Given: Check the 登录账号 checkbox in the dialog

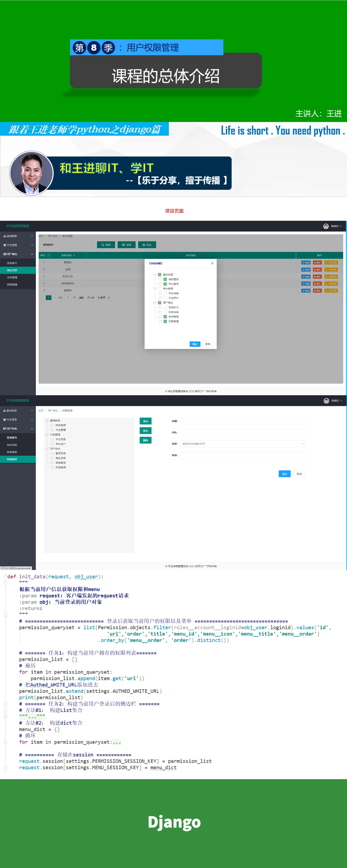Looking at the screenshot, I should [x=165, y=307].
